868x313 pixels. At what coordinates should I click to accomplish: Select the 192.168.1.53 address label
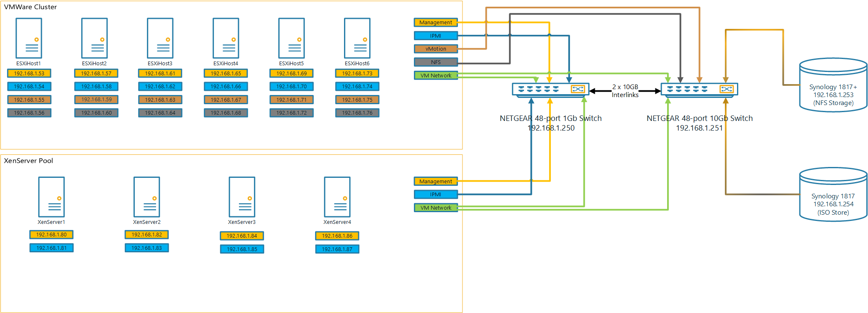tap(29, 74)
